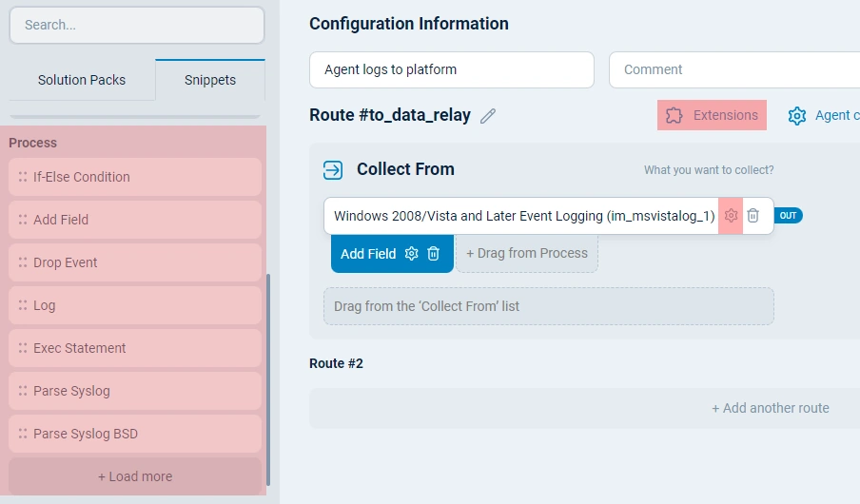
Task: Pick the Drop Event process item
Action: pyautogui.click(x=135, y=262)
